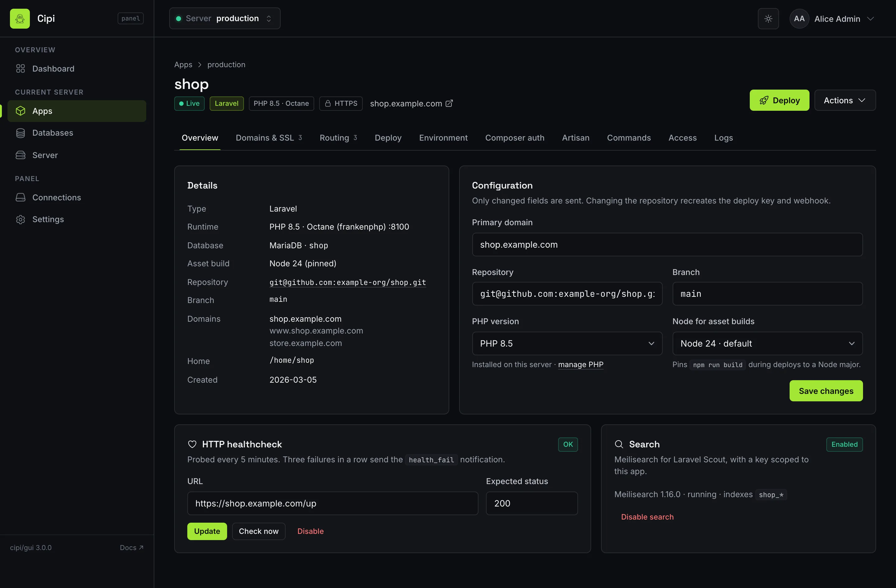Screen dimensions: 896x588
Task: Click the rocket icon on Deploy button
Action: (763, 100)
